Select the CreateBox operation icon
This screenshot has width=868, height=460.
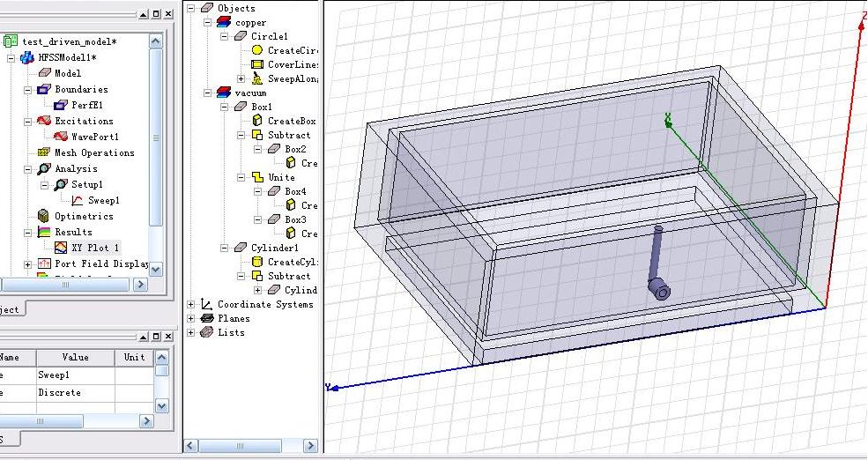[x=256, y=121]
